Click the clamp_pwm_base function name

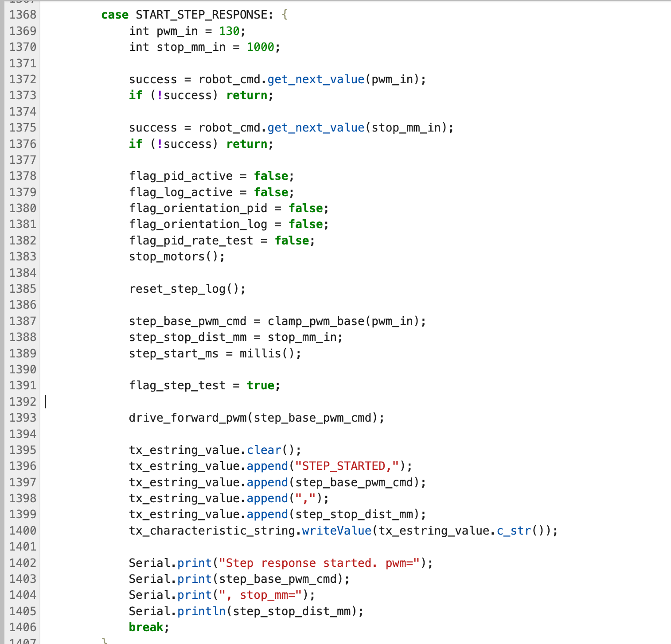316,321
